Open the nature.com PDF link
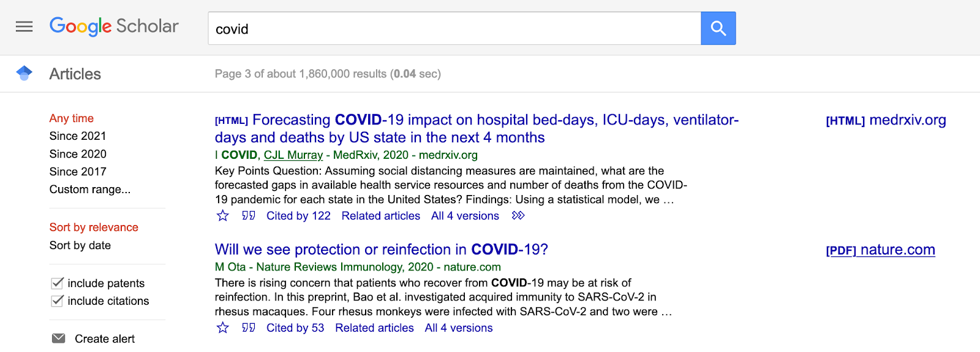 tap(880, 250)
